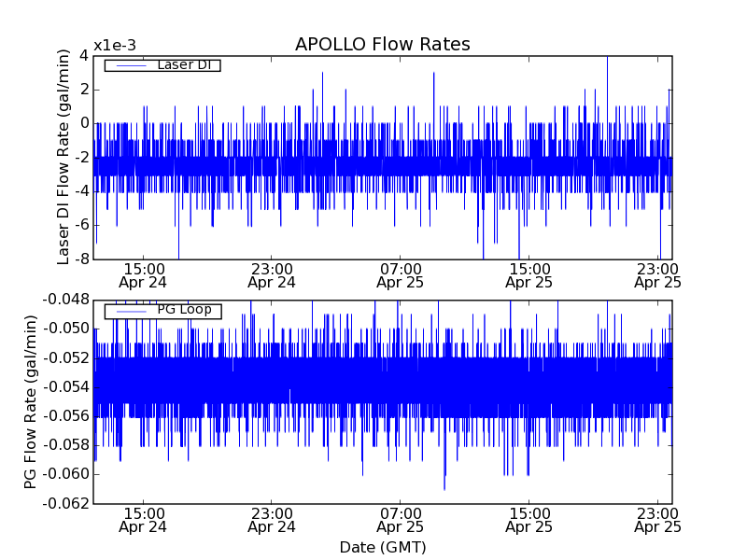
Task: Select the -0.048 tick on PG axis
Action: pos(66,300)
